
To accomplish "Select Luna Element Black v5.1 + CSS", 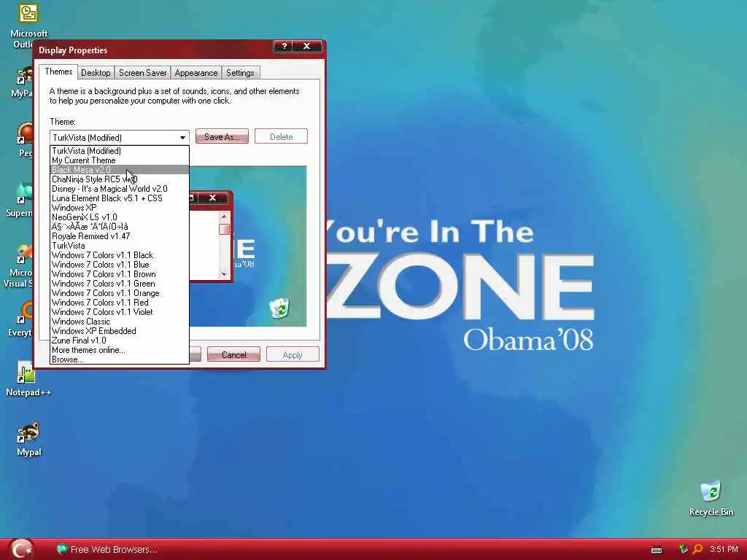I will (x=120, y=198).
